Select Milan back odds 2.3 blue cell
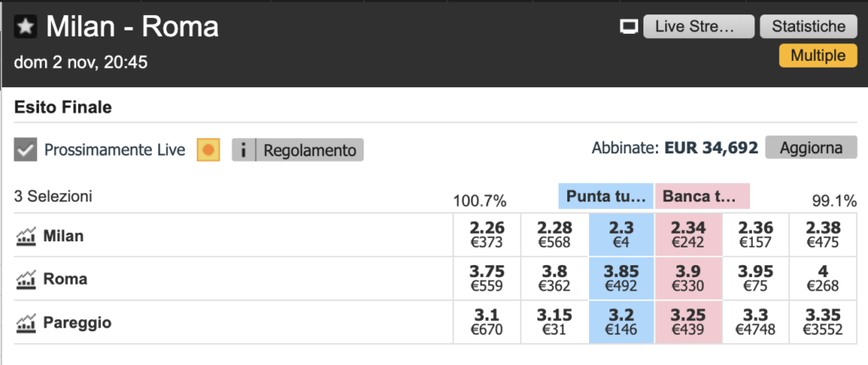 click(620, 235)
